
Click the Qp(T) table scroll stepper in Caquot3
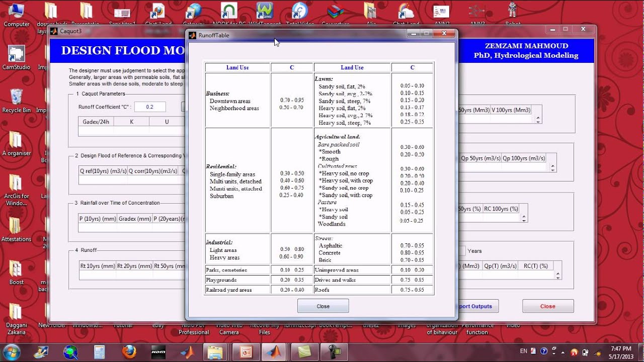[x=558, y=275]
